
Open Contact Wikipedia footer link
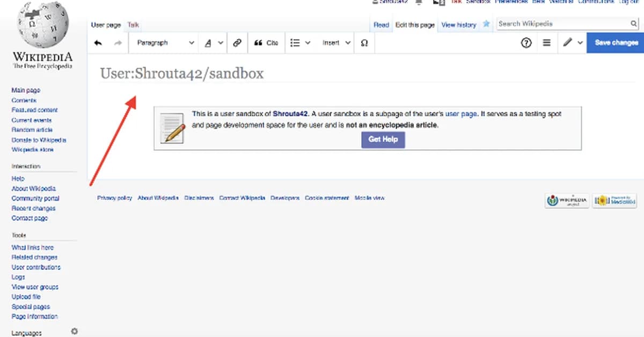(242, 198)
